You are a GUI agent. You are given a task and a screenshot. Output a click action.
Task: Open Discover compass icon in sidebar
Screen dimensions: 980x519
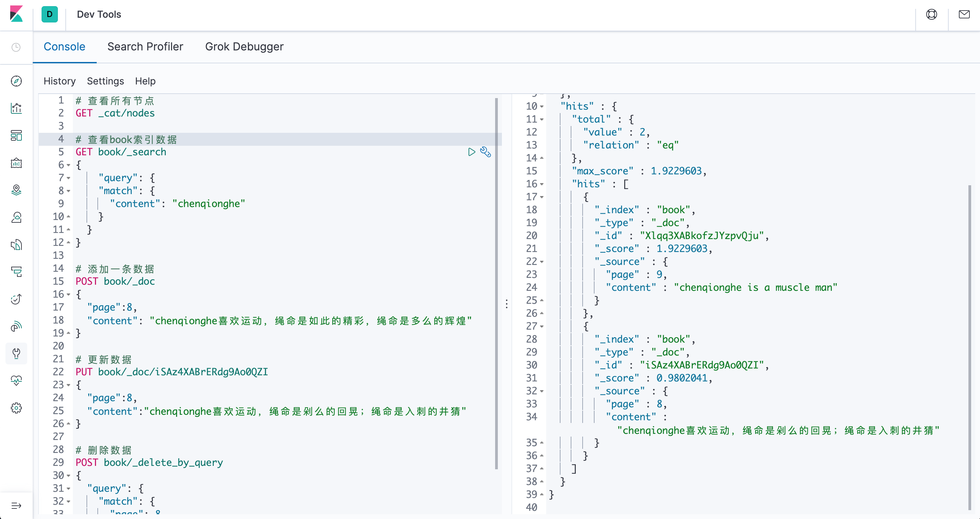(x=16, y=81)
